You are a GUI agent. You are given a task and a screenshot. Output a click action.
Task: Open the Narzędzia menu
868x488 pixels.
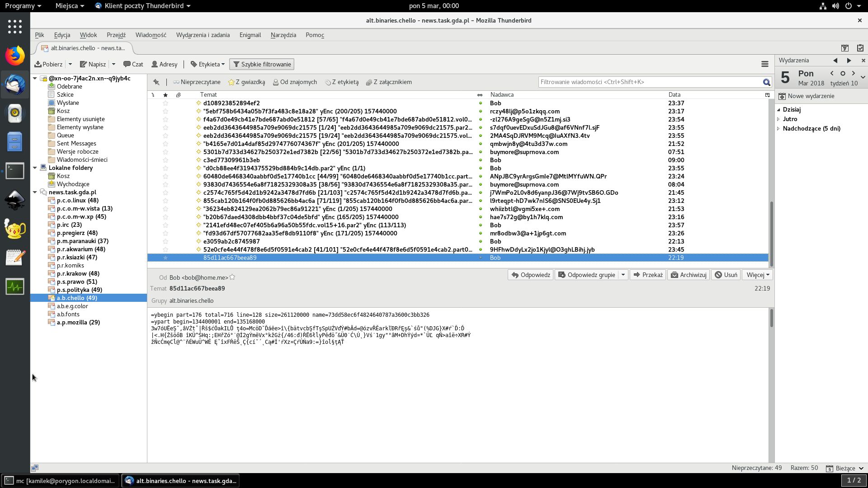(x=283, y=35)
